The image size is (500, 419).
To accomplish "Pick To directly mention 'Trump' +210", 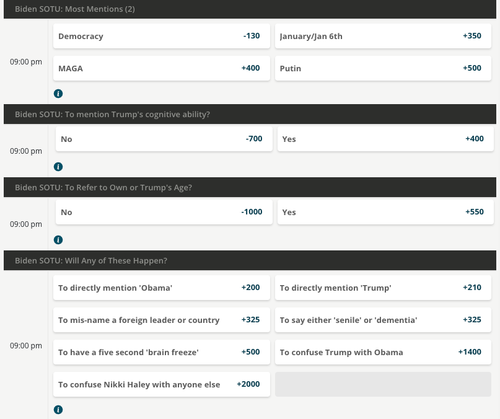I will pos(383,288).
